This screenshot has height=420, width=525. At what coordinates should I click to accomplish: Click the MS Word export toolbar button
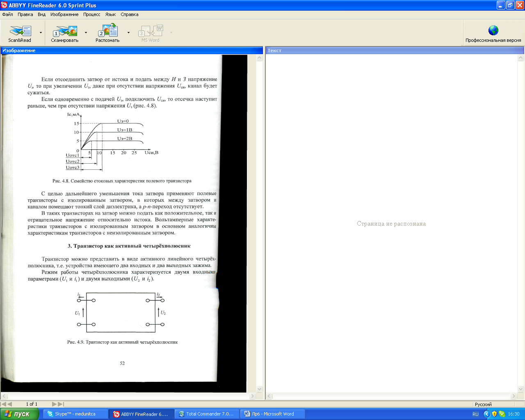pyautogui.click(x=151, y=34)
